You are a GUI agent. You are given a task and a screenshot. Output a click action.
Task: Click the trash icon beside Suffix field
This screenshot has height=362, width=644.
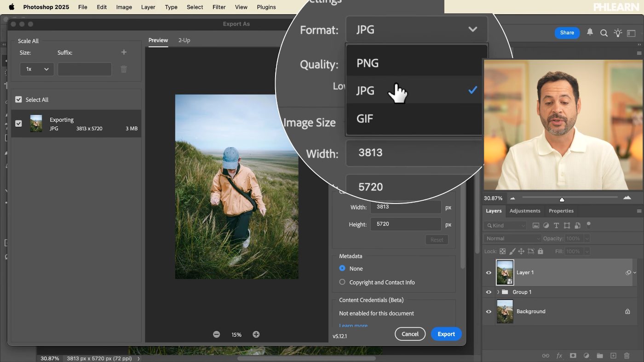pos(124,69)
